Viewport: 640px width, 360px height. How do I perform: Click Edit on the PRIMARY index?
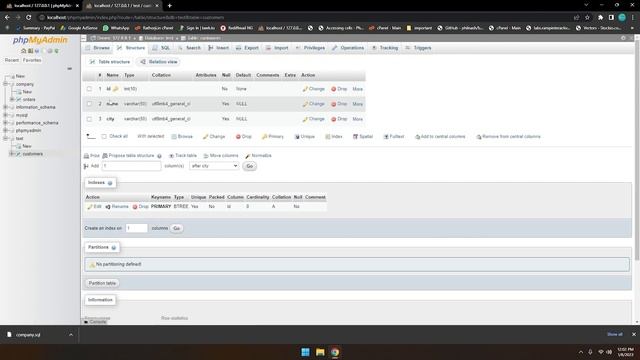pyautogui.click(x=94, y=207)
